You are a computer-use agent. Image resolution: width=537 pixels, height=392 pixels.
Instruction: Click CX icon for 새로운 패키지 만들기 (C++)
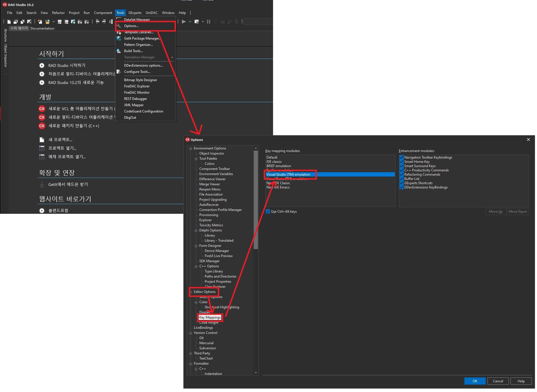42,126
